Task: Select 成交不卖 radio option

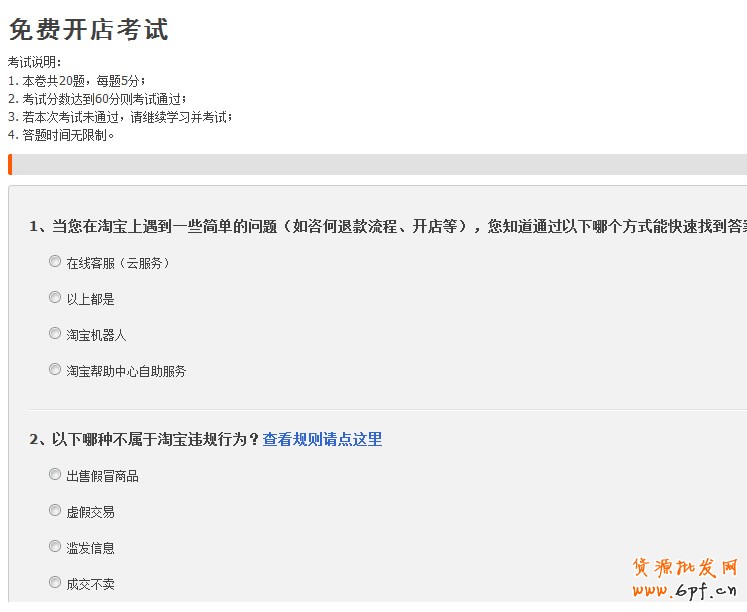Action: click(55, 583)
